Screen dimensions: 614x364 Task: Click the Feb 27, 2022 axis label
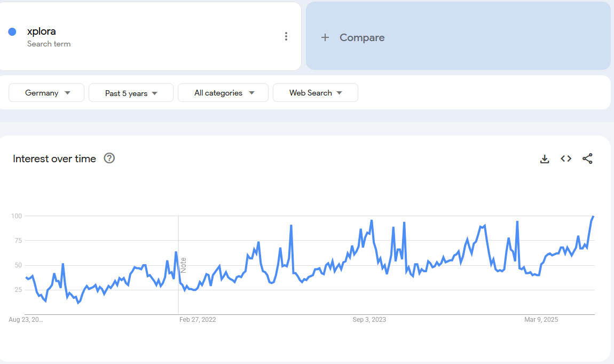click(x=198, y=320)
